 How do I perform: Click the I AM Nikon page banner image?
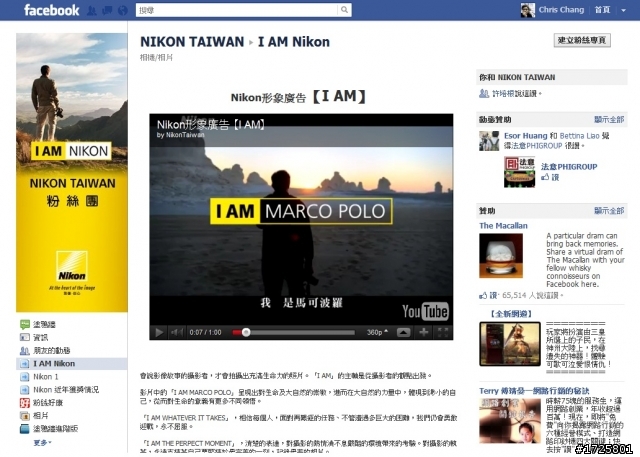point(72,172)
